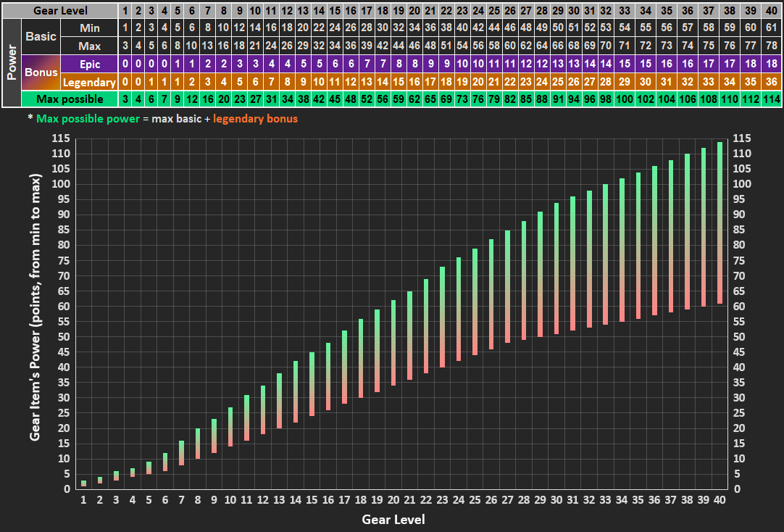Select the orange Legendary row label
The image size is (784, 532).
point(89,81)
